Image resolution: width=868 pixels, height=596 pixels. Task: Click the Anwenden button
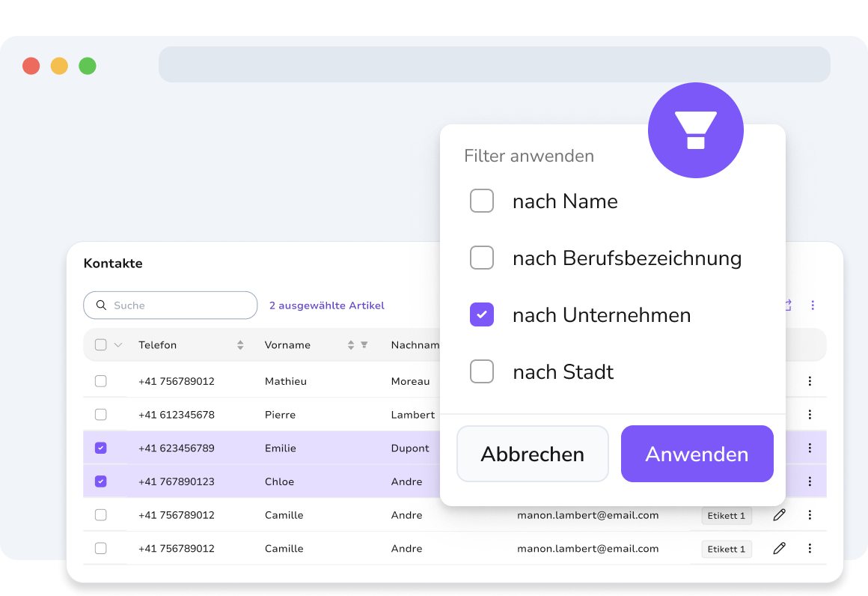697,454
